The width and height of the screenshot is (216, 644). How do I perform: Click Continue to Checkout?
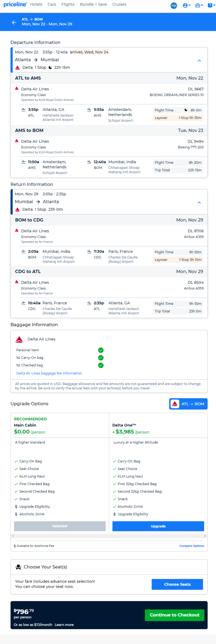174,615
